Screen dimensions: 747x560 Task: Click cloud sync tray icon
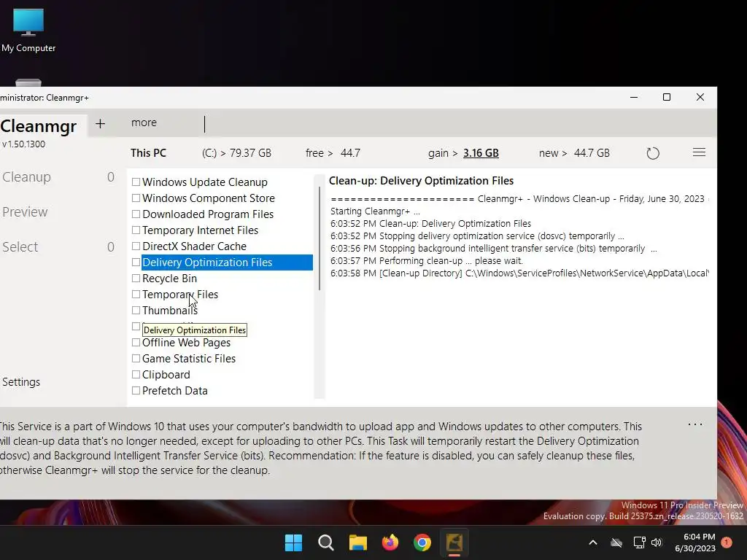point(616,542)
